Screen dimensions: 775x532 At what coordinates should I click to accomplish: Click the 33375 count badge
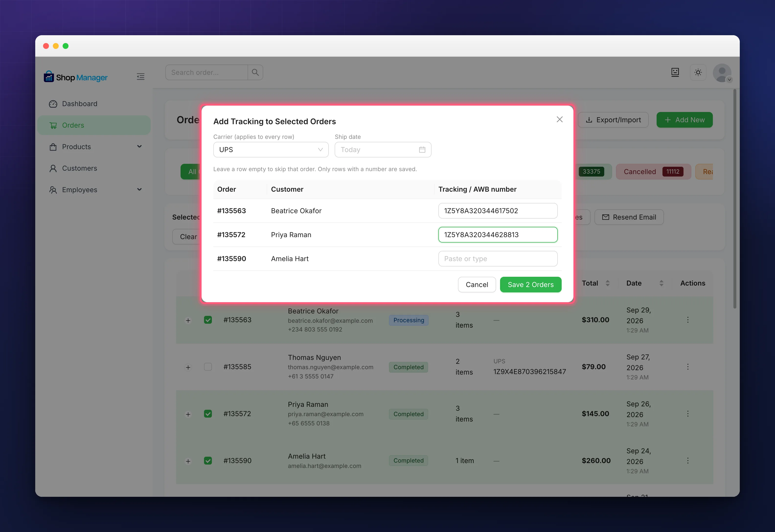coord(591,172)
